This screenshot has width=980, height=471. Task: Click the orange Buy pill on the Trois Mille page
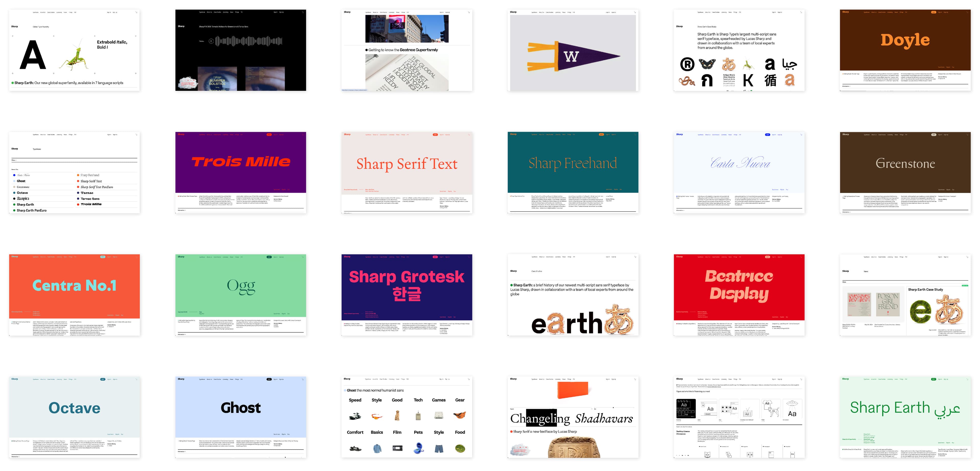(269, 134)
